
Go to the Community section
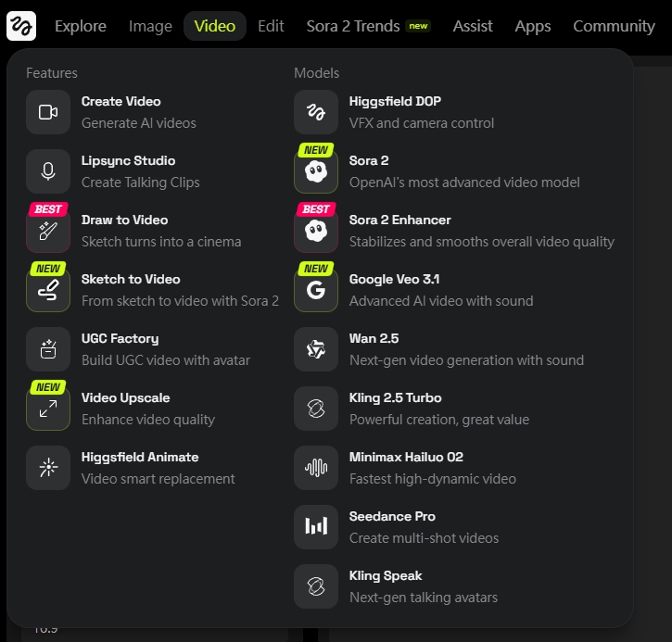(x=614, y=26)
